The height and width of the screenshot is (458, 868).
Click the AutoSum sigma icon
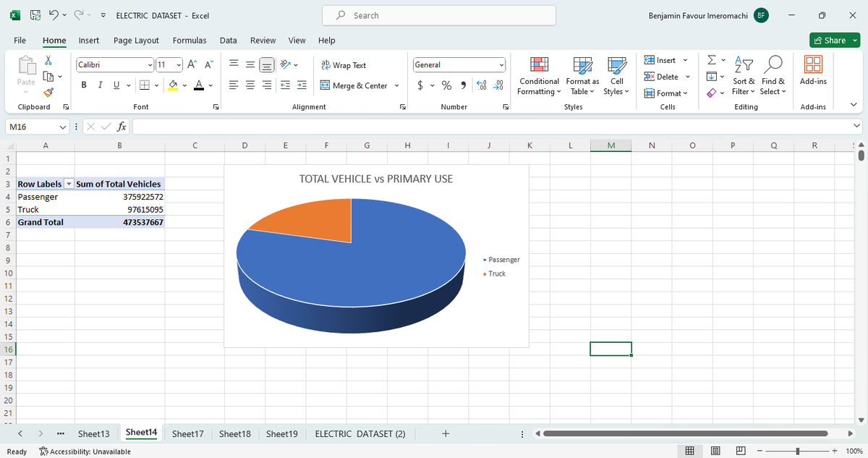(x=711, y=61)
